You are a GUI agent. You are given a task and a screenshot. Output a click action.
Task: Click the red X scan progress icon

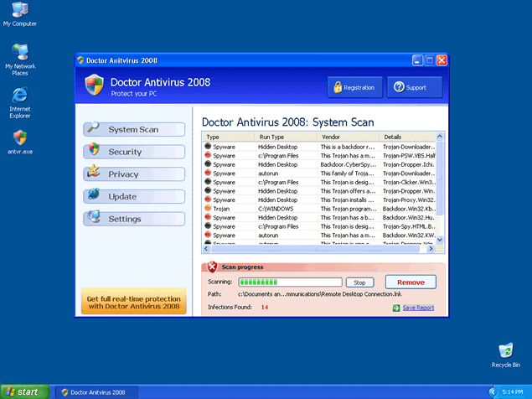tap(213, 267)
